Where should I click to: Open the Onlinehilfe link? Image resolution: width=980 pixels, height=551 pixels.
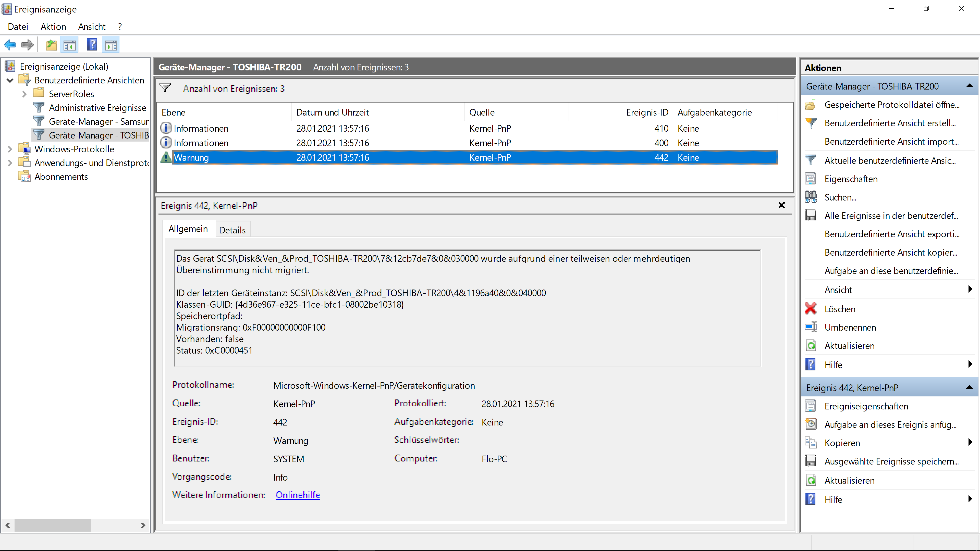click(x=298, y=495)
